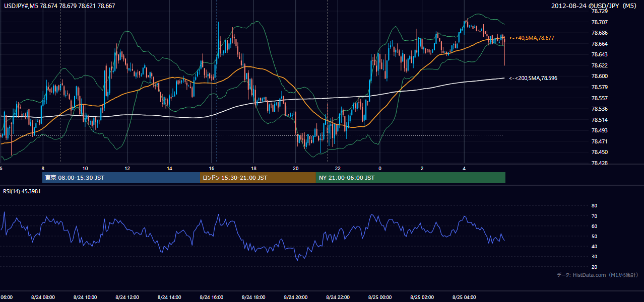Click price axis value 78.450

pyautogui.click(x=599, y=152)
